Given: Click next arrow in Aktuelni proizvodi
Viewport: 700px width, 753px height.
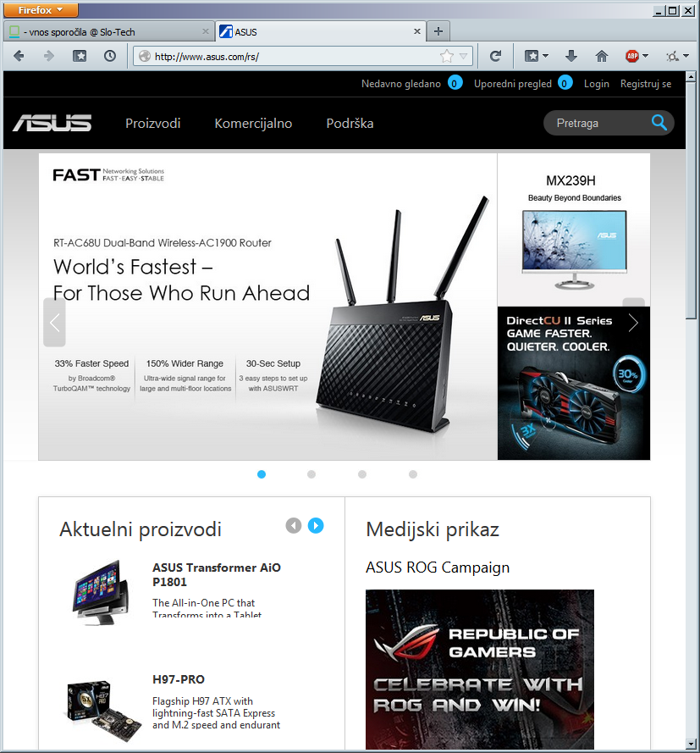Looking at the screenshot, I should click(x=316, y=525).
